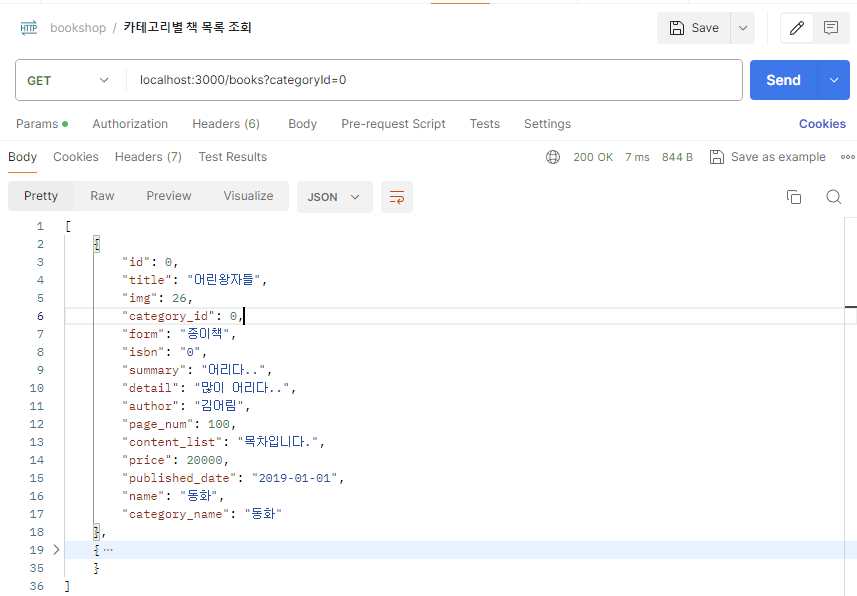Click the "page_num": 100 line
The height and width of the screenshot is (596, 857).
(x=179, y=424)
